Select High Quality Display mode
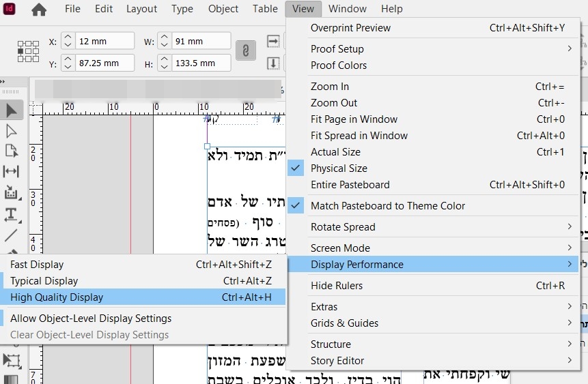 click(143, 297)
